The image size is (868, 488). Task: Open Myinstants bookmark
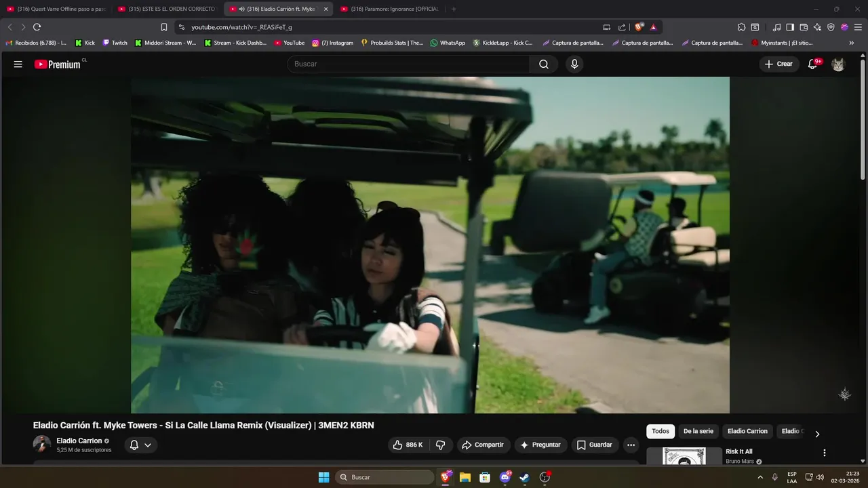[x=782, y=43]
